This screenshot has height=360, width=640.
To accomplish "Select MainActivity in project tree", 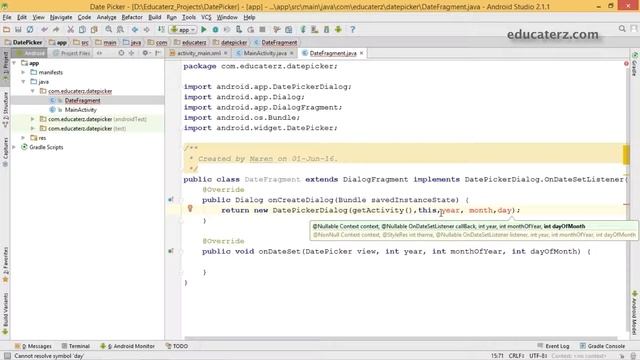I will pyautogui.click(x=80, y=109).
